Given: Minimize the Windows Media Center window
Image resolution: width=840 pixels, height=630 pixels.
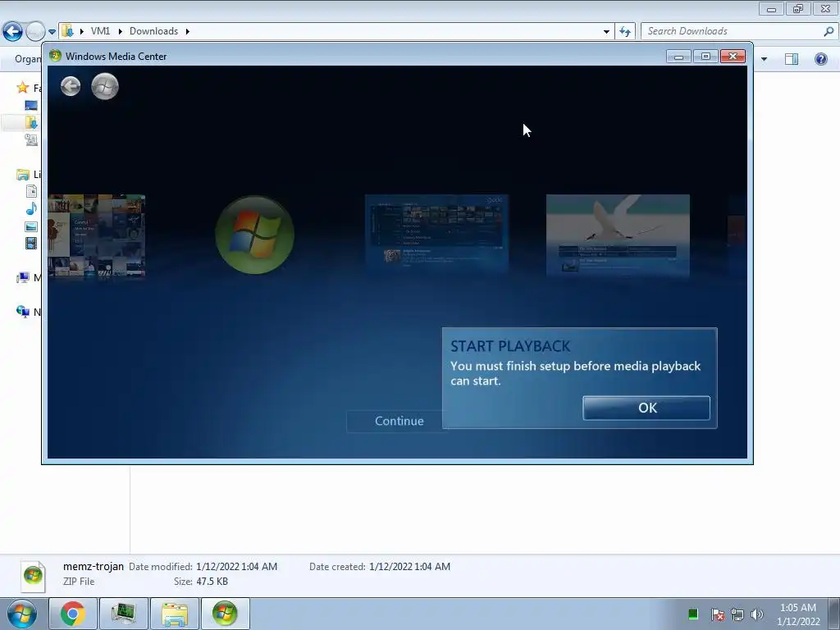Looking at the screenshot, I should pyautogui.click(x=678, y=57).
